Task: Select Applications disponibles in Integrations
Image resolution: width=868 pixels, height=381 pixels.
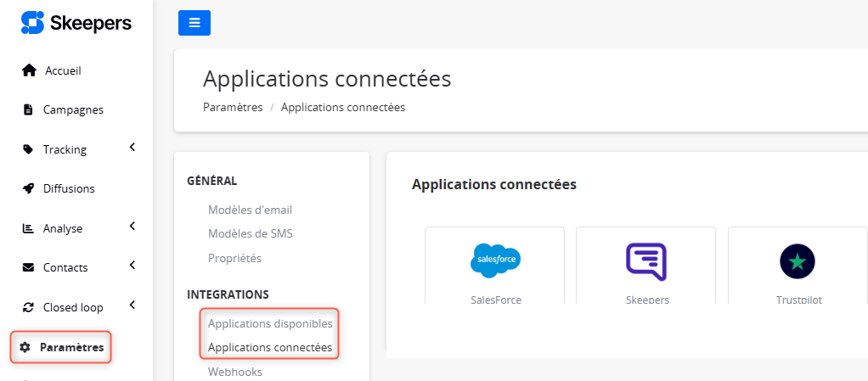Action: (x=270, y=323)
